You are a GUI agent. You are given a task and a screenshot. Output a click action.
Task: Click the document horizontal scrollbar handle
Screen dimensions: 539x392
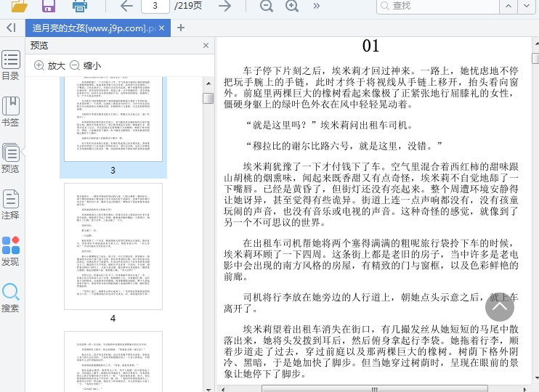pyautogui.click(x=375, y=389)
